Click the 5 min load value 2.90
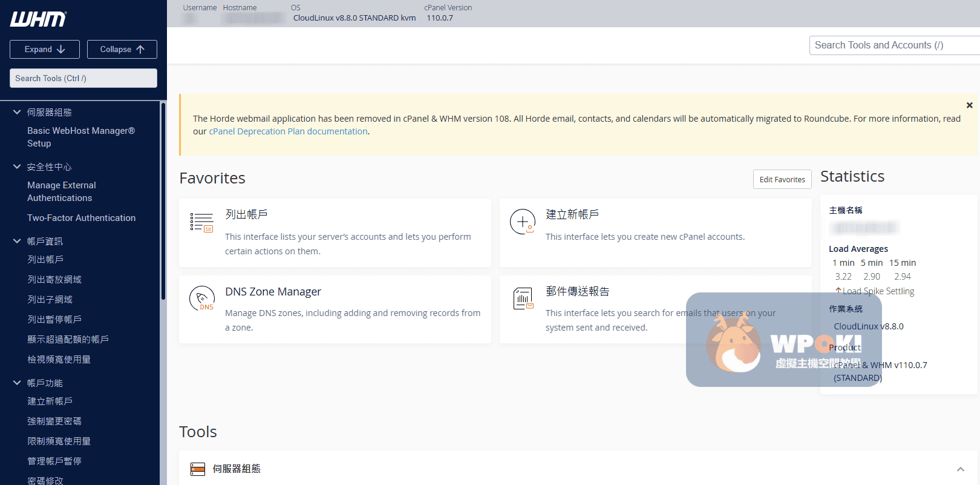Screen dimensions: 980x485 pos(872,276)
